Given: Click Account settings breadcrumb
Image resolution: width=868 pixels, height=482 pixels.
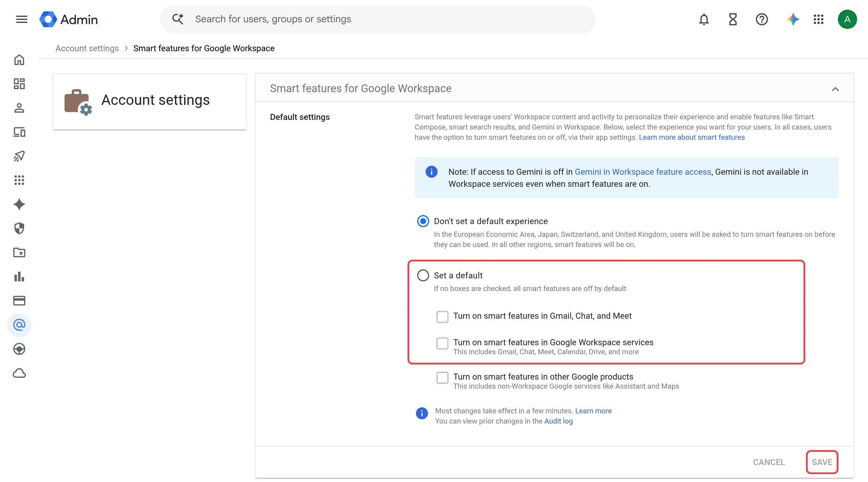Looking at the screenshot, I should [x=87, y=48].
